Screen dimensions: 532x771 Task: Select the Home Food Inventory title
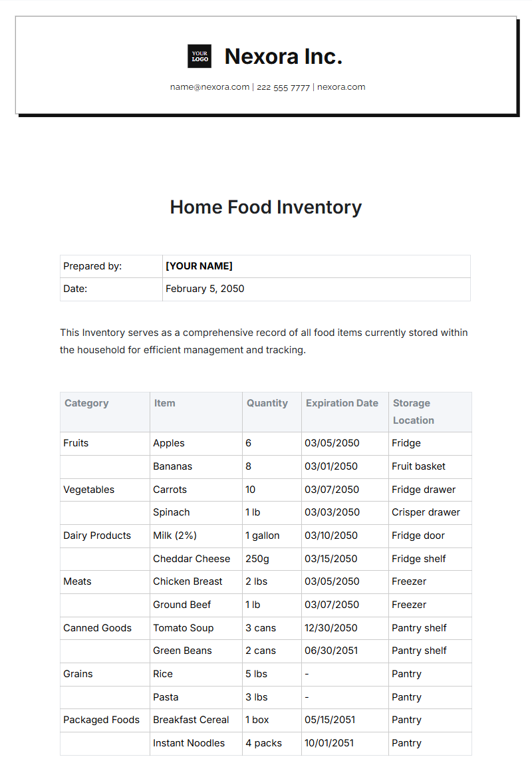pyautogui.click(x=266, y=207)
